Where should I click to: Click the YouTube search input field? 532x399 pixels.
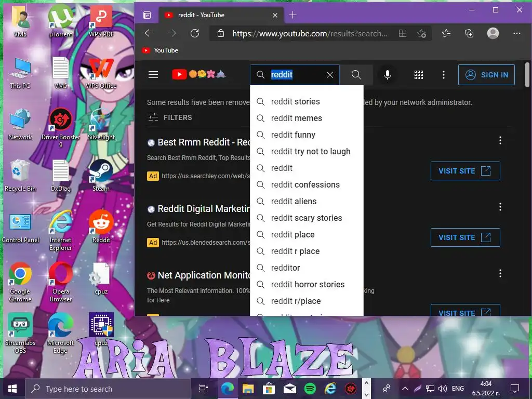click(x=295, y=75)
